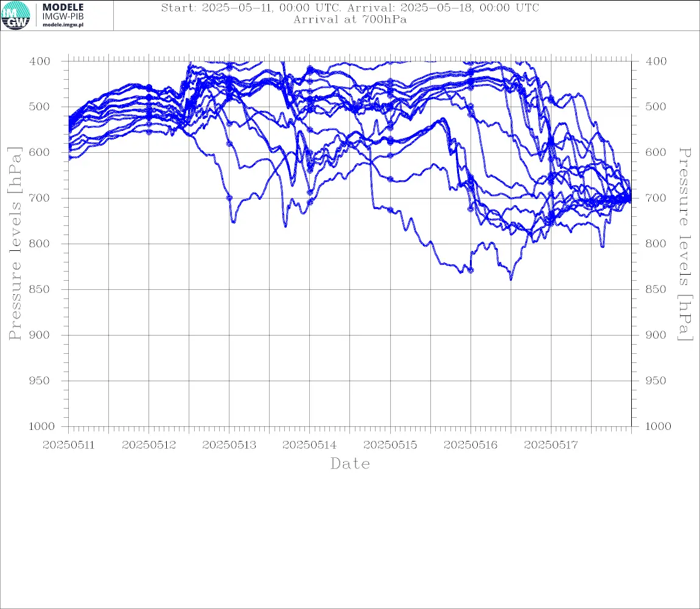700x609 pixels.
Task: Click left y-axis label 950
Action: (x=40, y=381)
